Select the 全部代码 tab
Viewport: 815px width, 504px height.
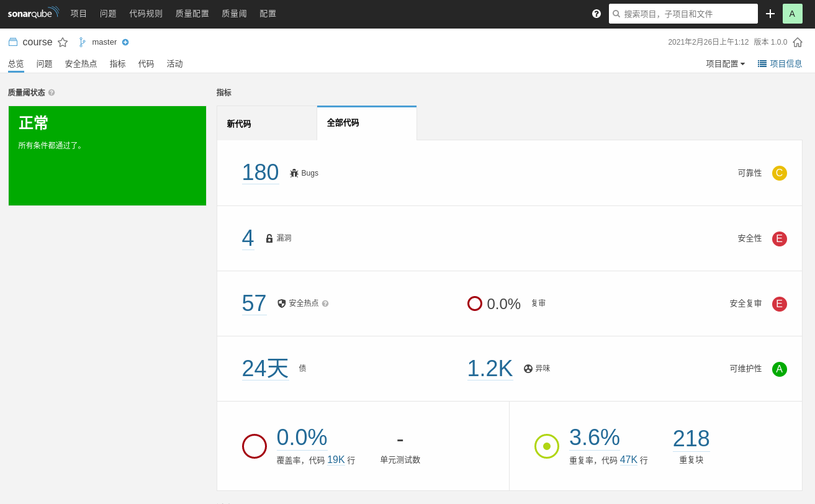click(x=367, y=123)
